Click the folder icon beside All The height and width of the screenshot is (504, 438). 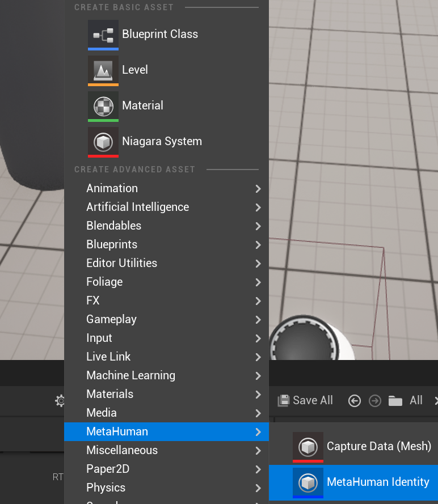[395, 401]
